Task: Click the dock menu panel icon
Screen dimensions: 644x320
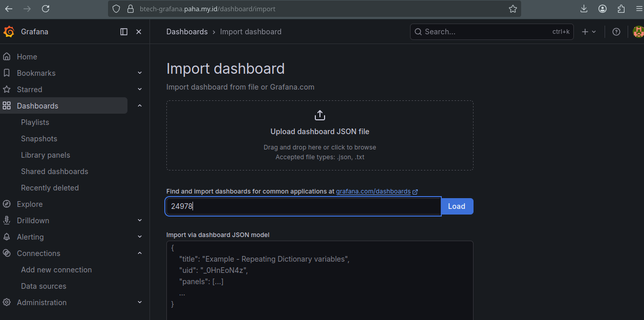Action: 124,32
